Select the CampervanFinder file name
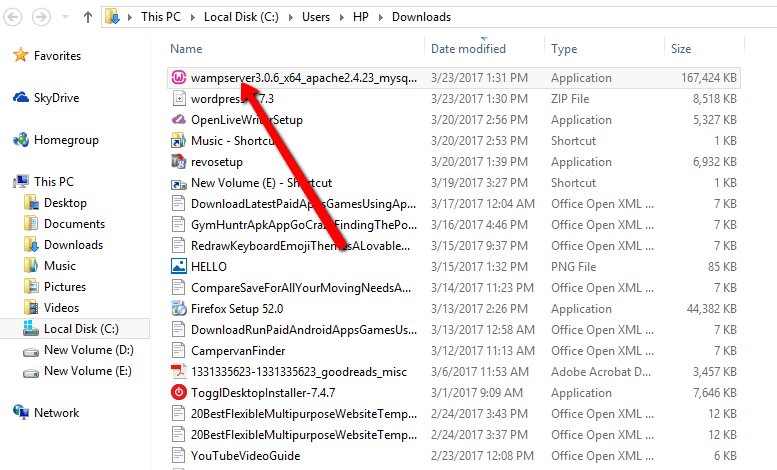This screenshot has height=470, width=777. [x=238, y=351]
